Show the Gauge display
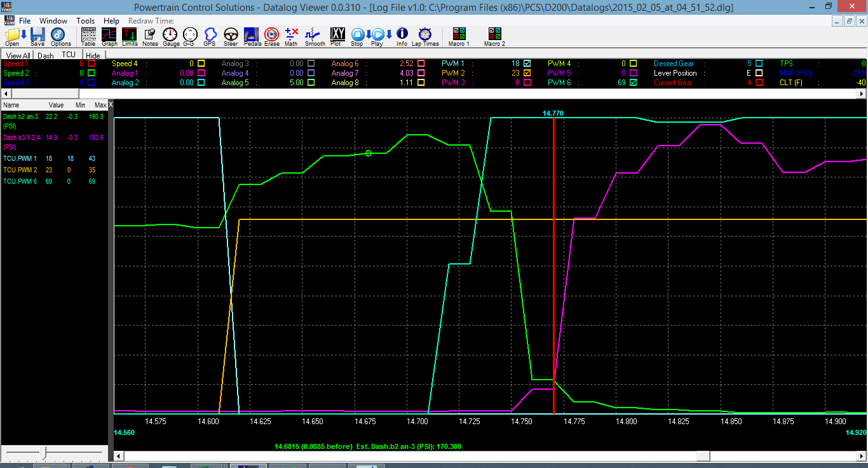Viewport: 868px width, 468px height. click(170, 36)
